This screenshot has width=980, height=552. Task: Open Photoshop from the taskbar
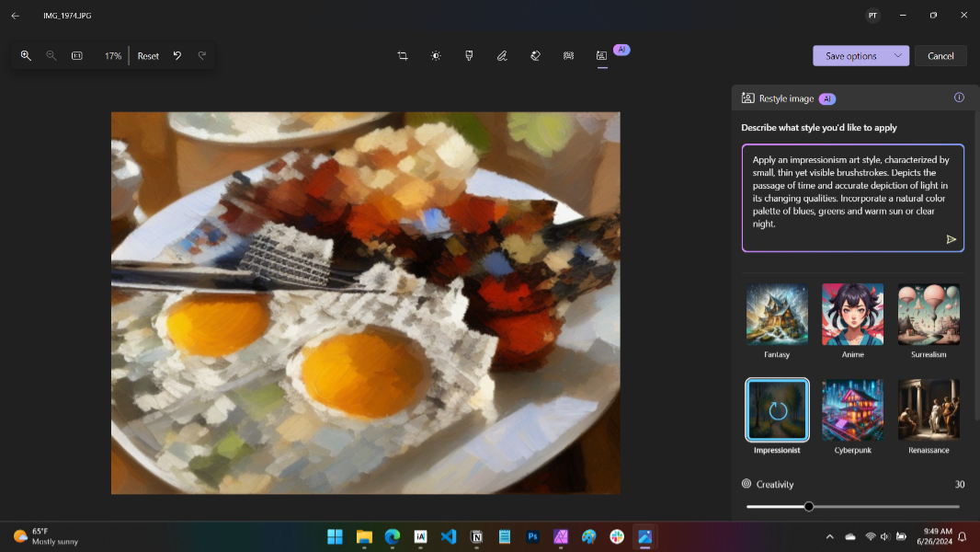pos(532,536)
